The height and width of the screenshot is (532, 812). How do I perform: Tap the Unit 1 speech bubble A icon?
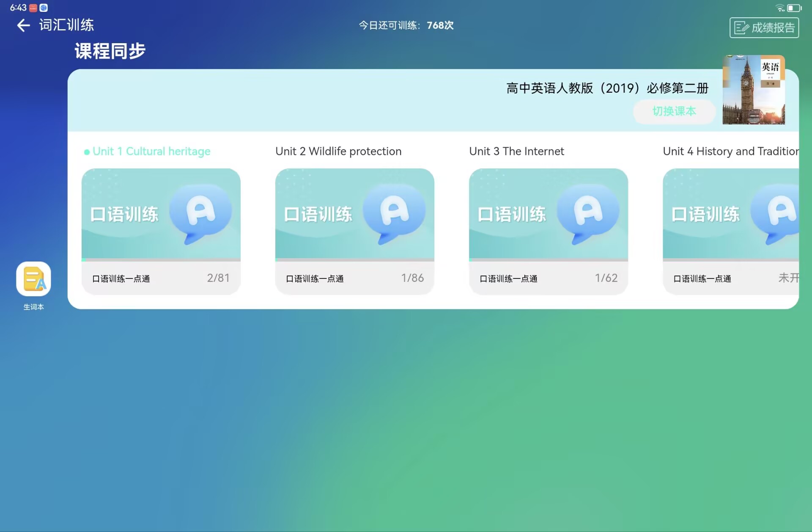(x=200, y=214)
